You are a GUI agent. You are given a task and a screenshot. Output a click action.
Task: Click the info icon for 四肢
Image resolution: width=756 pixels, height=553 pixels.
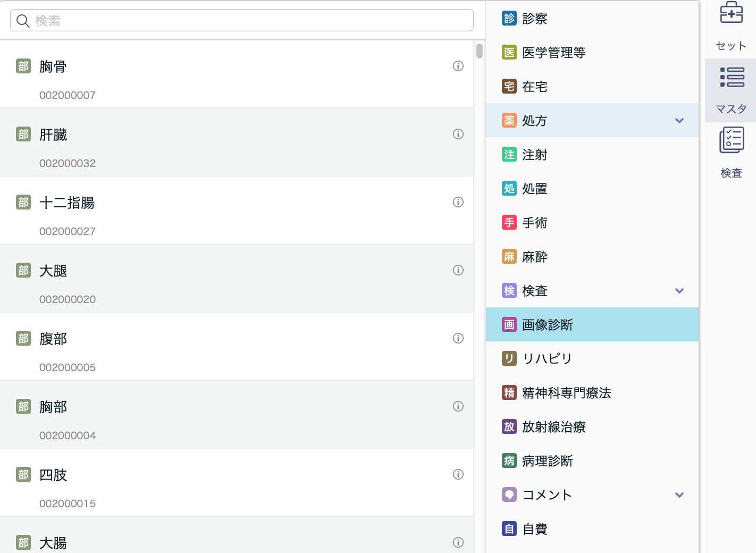click(x=458, y=474)
